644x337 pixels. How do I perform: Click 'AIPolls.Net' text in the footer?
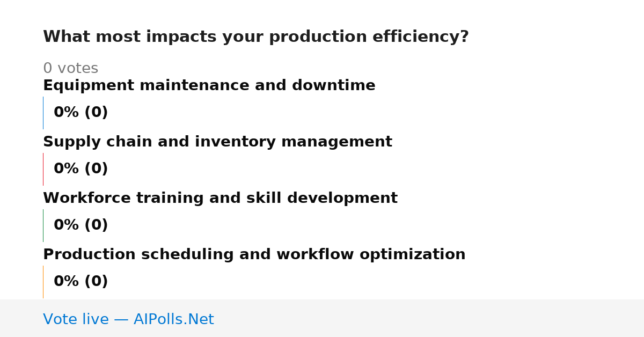[x=173, y=320]
